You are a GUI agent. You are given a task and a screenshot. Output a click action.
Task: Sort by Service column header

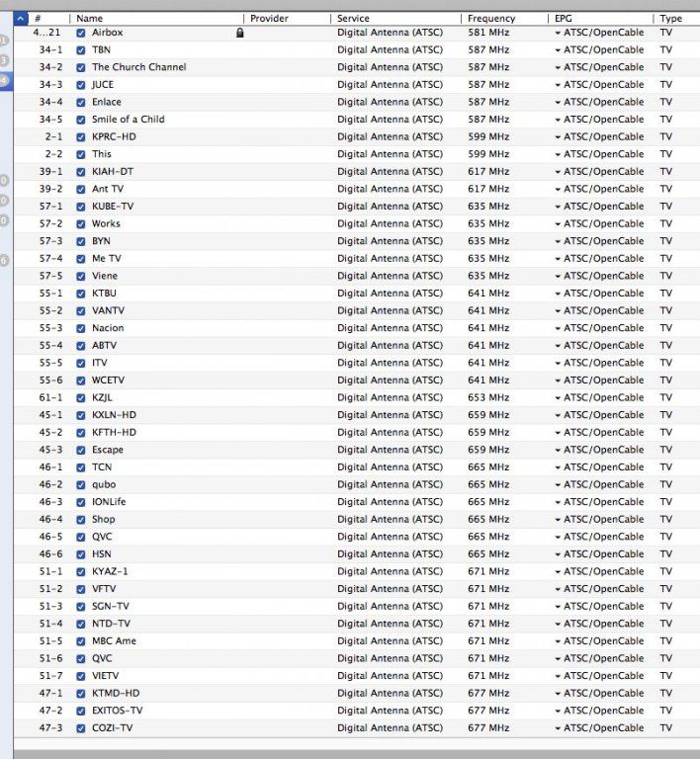click(x=353, y=19)
